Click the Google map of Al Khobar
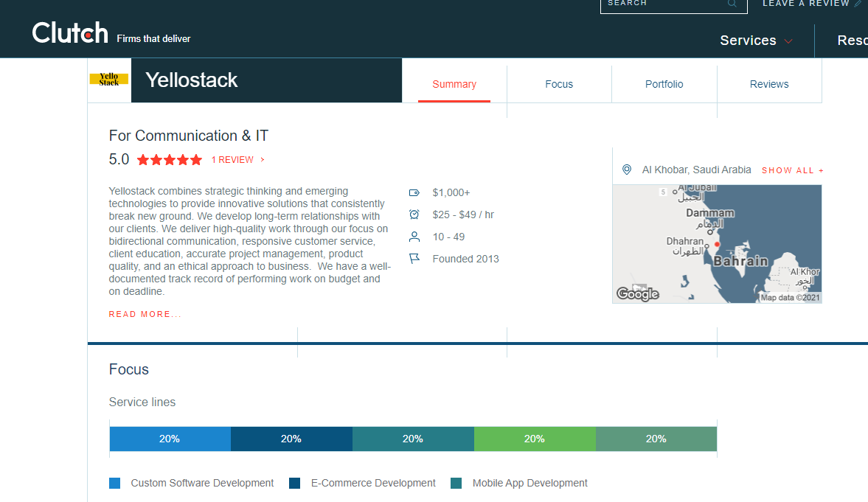868x502 pixels. tap(717, 244)
